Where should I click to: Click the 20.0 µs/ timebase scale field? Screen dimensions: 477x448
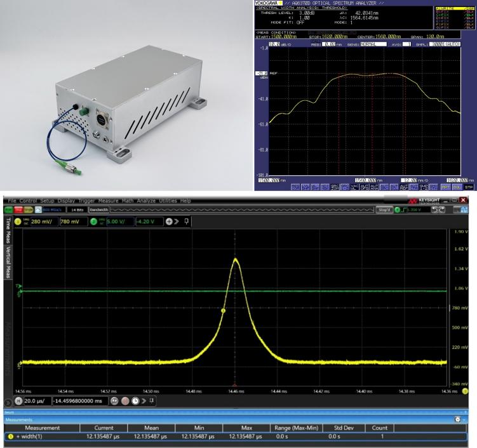[36, 401]
